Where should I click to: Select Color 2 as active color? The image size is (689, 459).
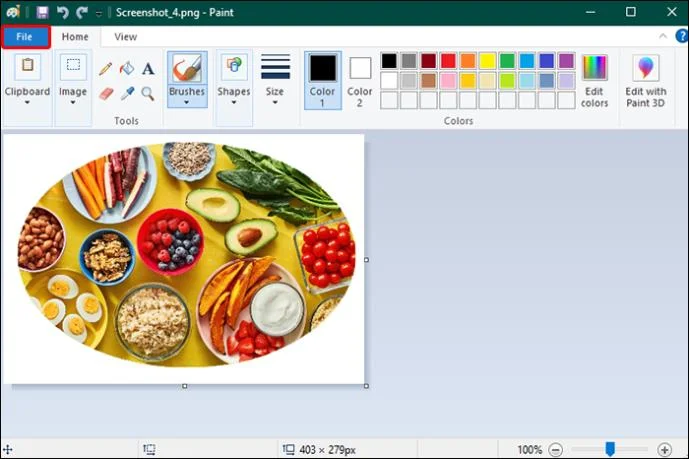pyautogui.click(x=359, y=82)
